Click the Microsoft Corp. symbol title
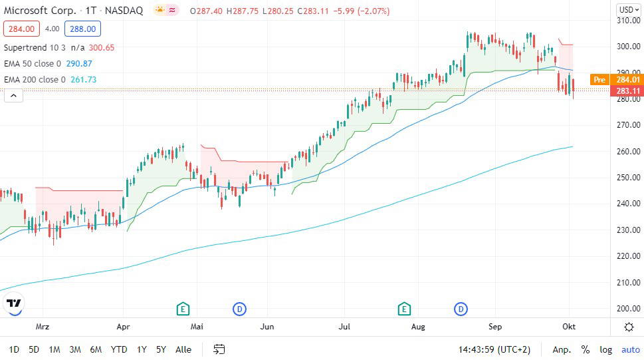Screen dimensions: 644x360 point(40,11)
